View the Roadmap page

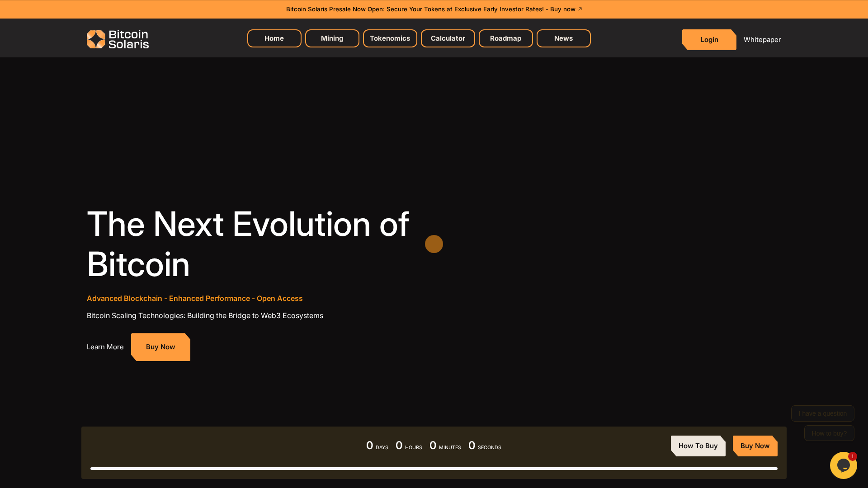pos(505,38)
